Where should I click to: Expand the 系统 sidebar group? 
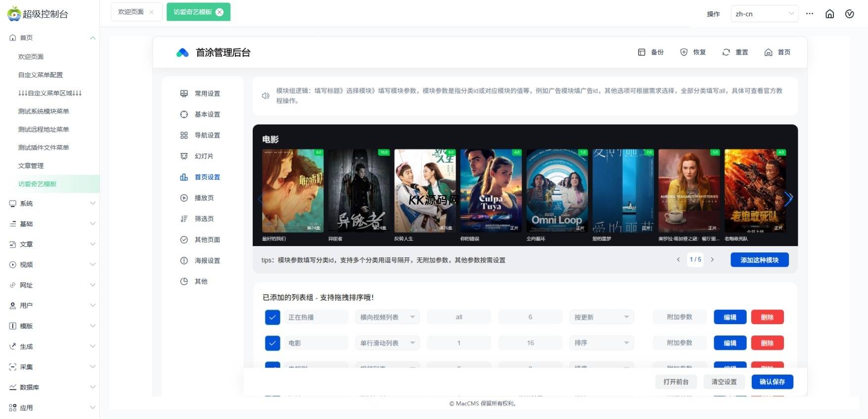coord(92,204)
